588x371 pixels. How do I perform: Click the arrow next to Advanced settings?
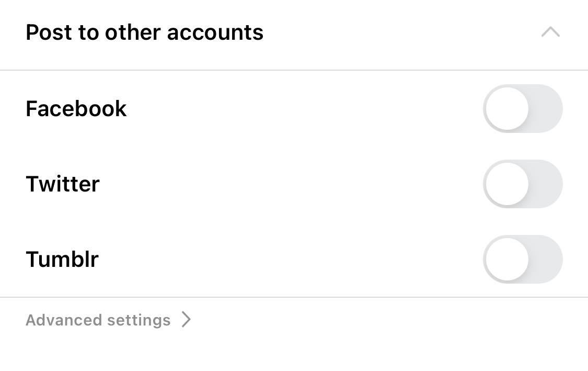click(186, 320)
